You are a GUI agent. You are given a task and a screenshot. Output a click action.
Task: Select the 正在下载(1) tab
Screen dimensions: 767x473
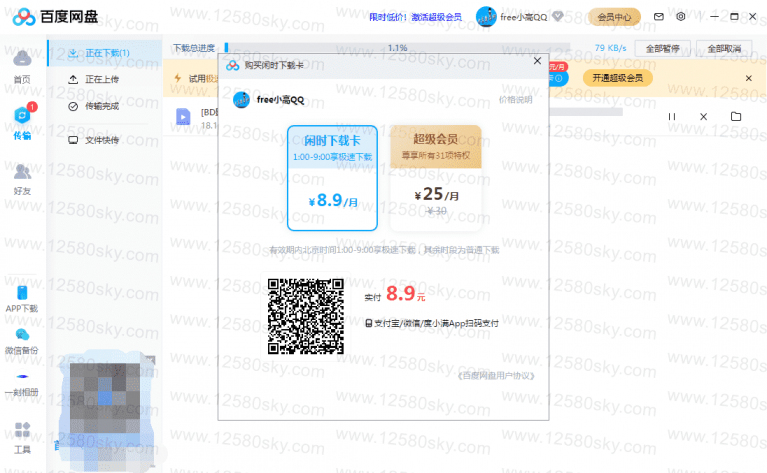(104, 53)
